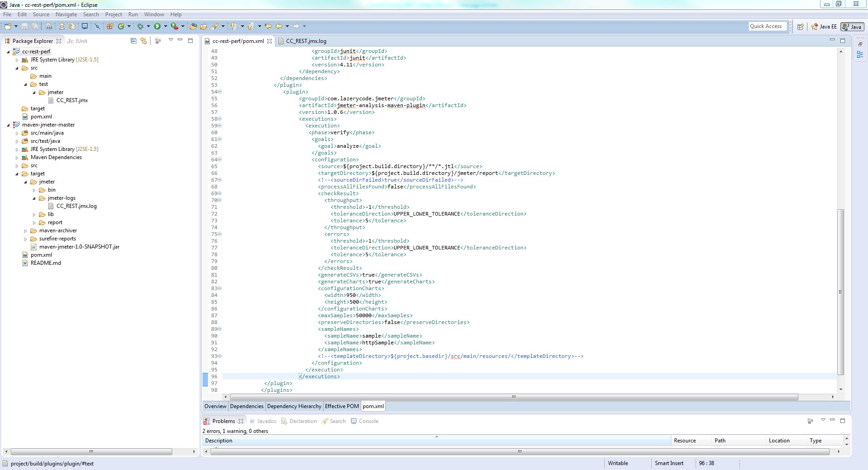Click the console monitor icon in toolbar
This screenshot has width=868, height=470.
pos(85,27)
